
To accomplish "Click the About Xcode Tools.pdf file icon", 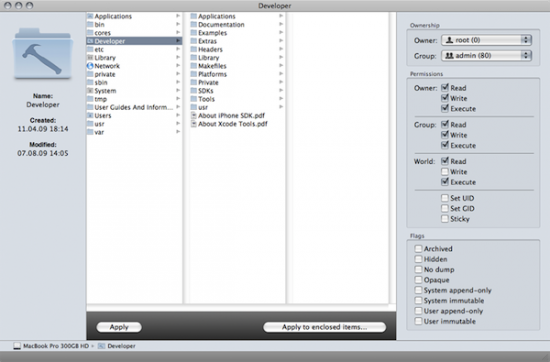I will 193,124.
